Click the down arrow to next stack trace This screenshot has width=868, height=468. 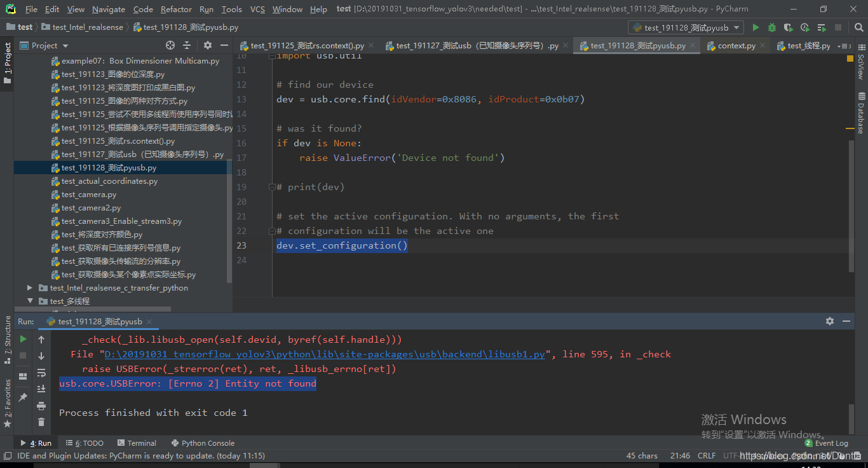pos(41,356)
